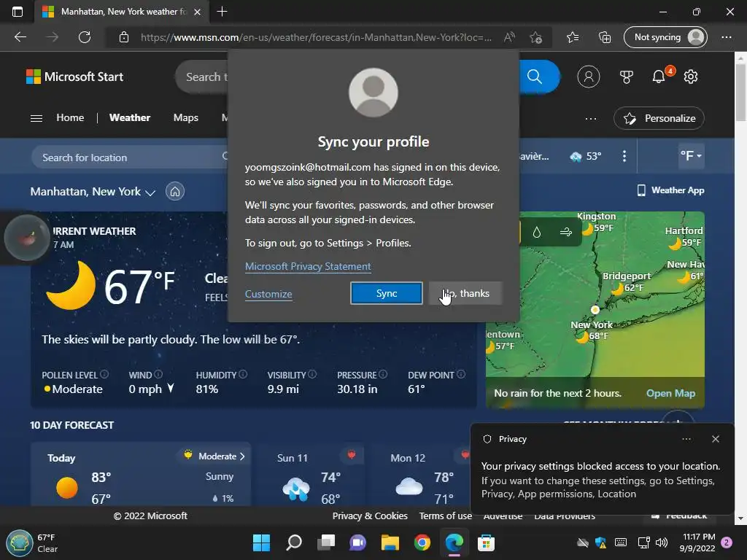The image size is (747, 560).
Task: Open Microsoft Rewards trophy icon
Action: (x=627, y=77)
